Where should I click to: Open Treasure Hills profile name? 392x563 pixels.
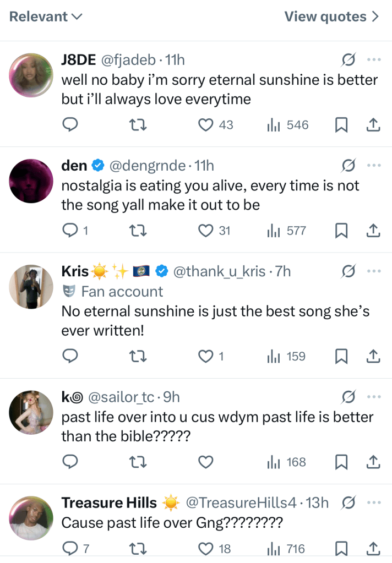point(110,502)
